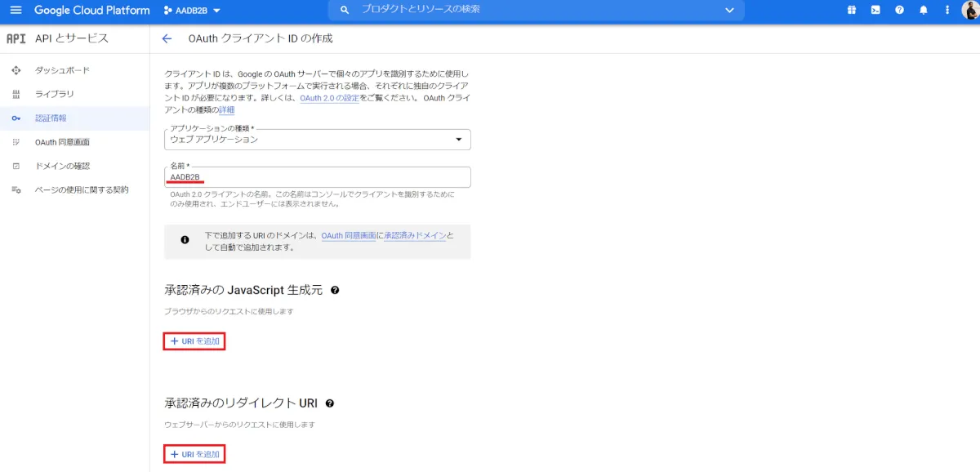Expand the search bar chevron
The image size is (980, 472).
pyautogui.click(x=729, y=10)
